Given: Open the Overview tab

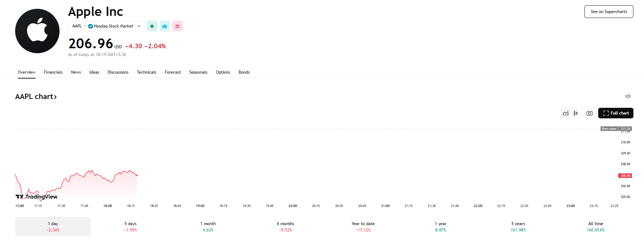Looking at the screenshot, I should 27,72.
